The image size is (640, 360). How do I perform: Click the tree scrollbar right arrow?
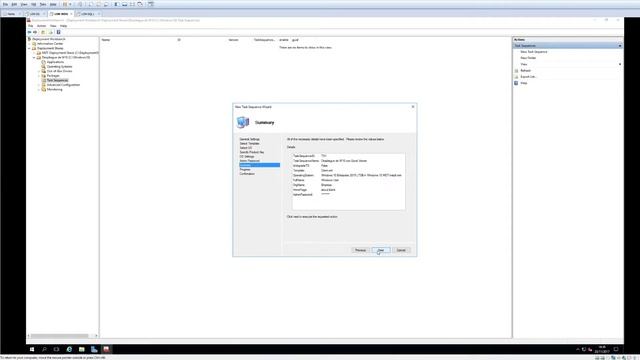pos(96,336)
